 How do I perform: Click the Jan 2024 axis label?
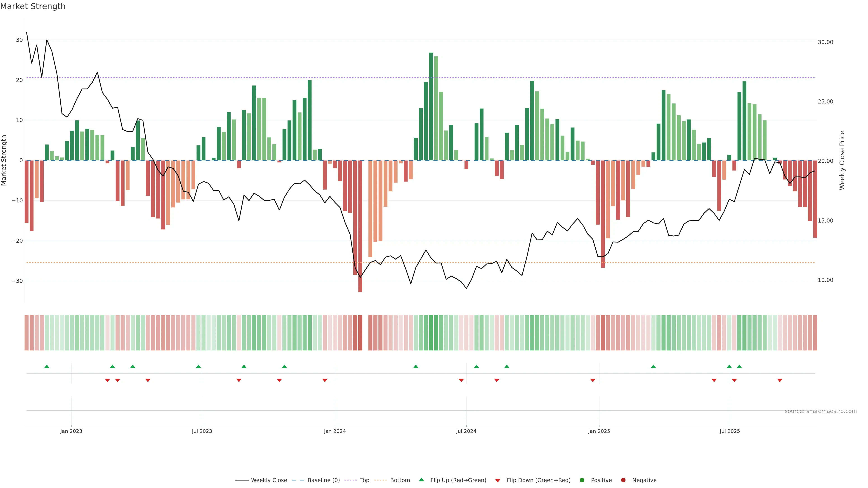click(x=335, y=431)
